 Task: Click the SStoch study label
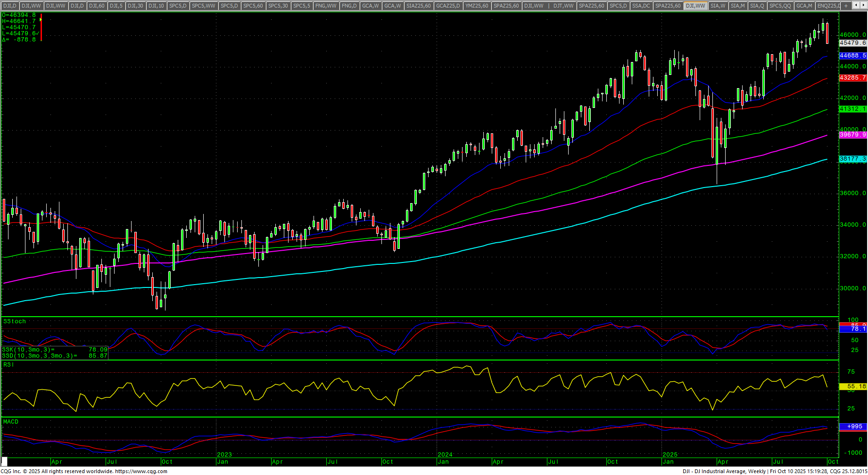coord(15,321)
